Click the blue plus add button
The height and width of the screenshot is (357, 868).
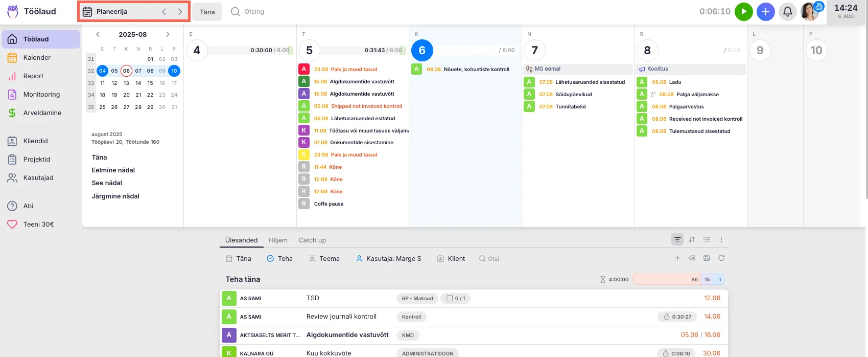pyautogui.click(x=765, y=12)
